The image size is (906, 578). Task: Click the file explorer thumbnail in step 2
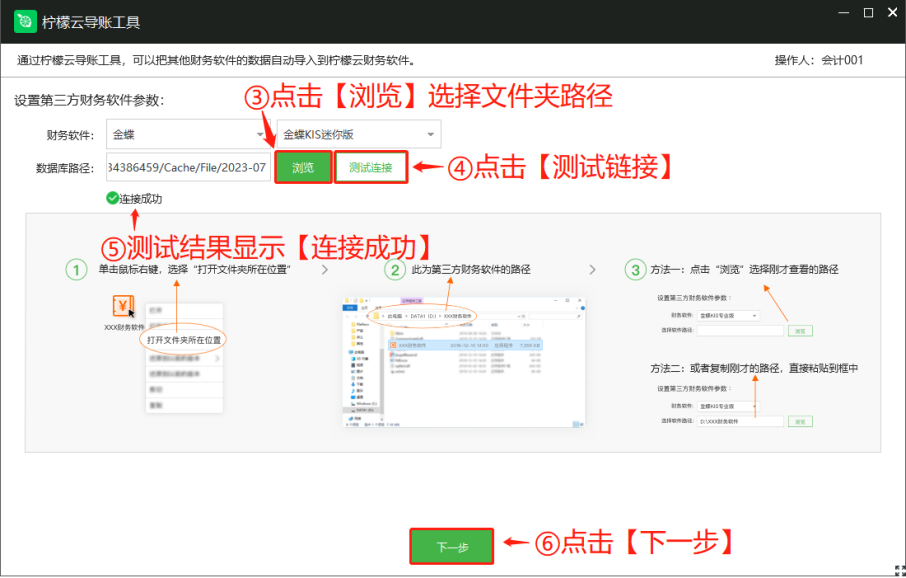pyautogui.click(x=465, y=362)
